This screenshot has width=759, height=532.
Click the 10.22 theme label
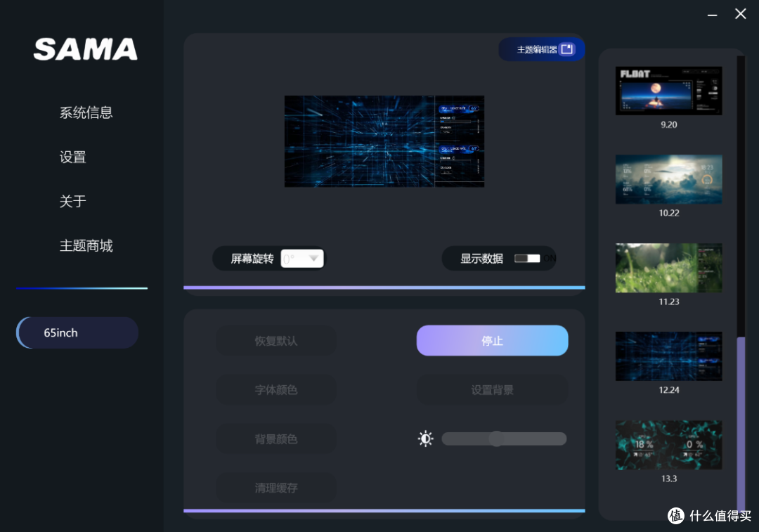669,213
